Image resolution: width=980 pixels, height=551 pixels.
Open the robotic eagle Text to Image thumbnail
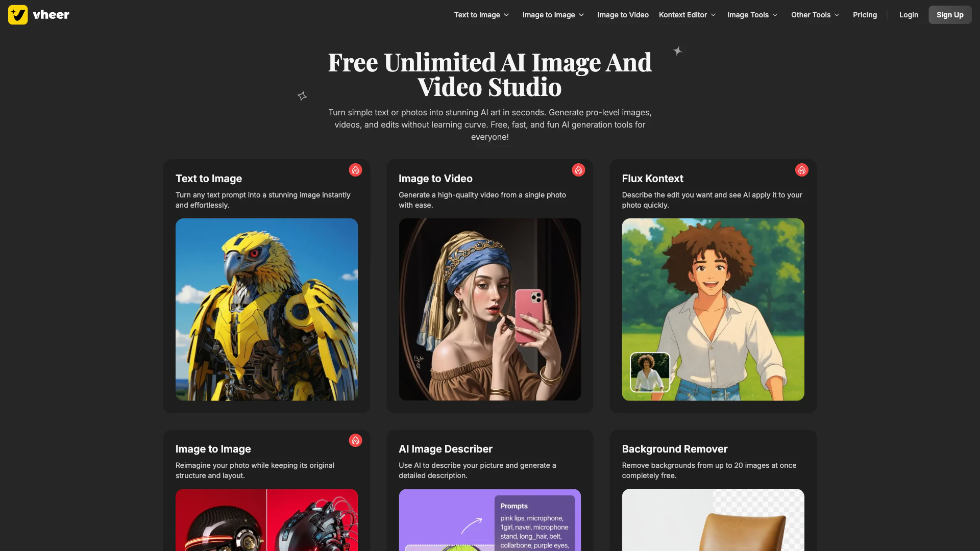click(266, 309)
